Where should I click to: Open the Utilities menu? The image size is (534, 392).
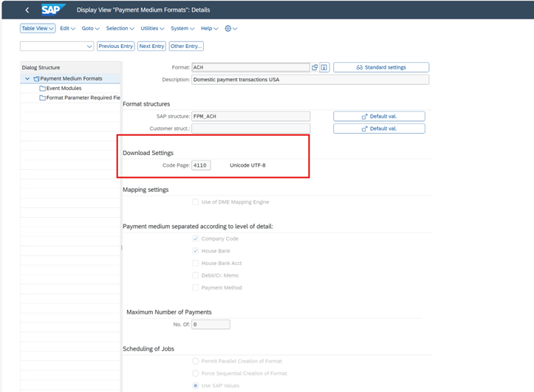coord(152,29)
